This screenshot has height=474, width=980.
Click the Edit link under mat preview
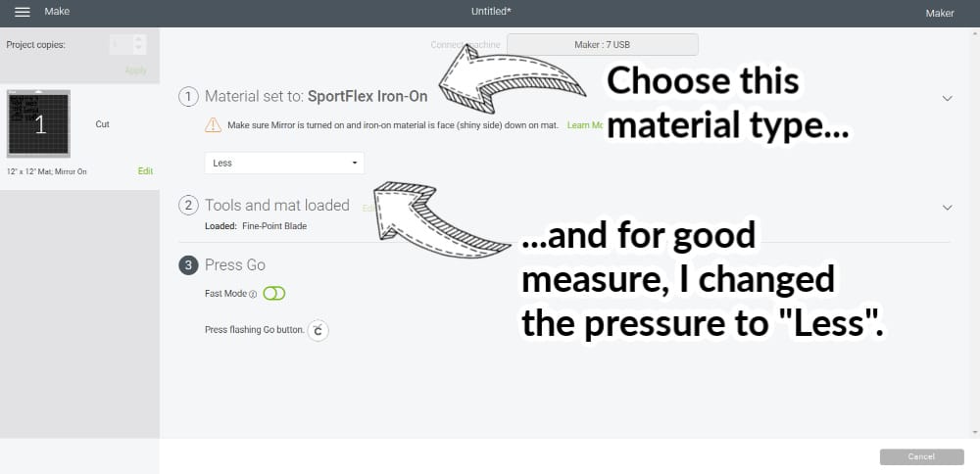click(146, 171)
